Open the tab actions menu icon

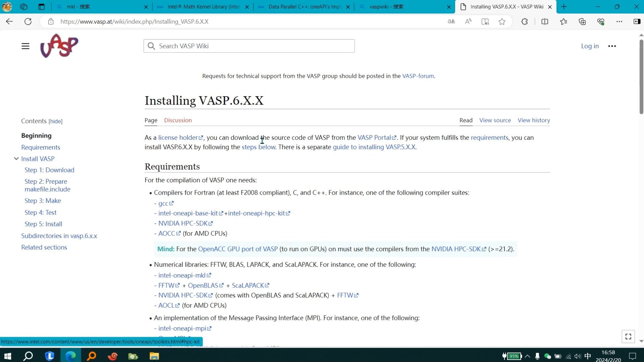point(41,7)
